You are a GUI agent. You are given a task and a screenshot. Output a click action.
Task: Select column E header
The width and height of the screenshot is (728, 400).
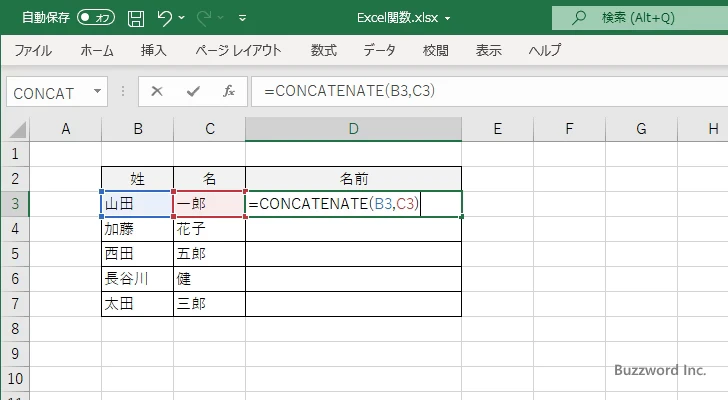[497, 129]
